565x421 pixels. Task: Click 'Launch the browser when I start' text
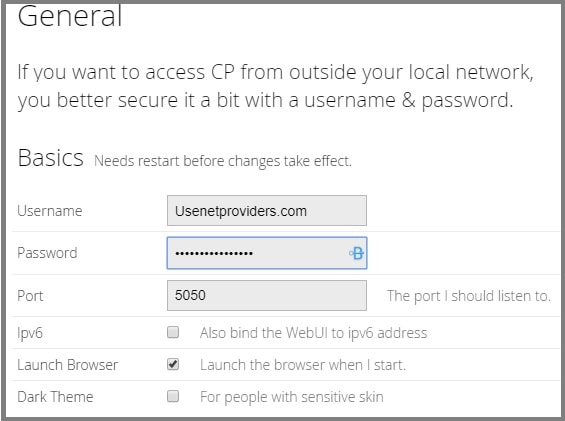click(303, 365)
